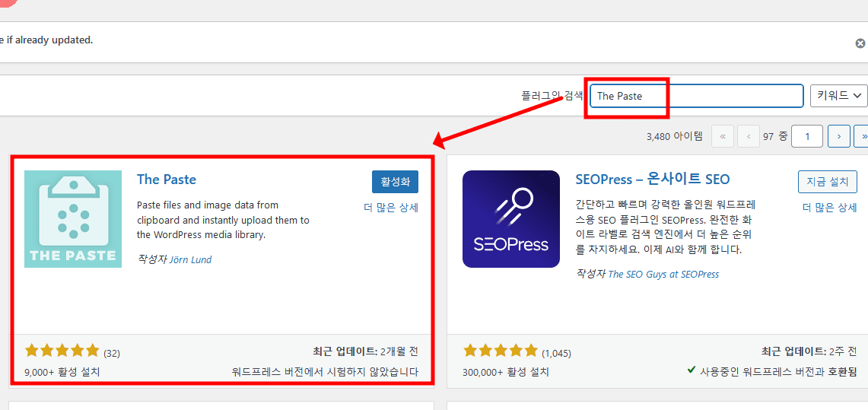Go to the next page of results

[x=838, y=136]
